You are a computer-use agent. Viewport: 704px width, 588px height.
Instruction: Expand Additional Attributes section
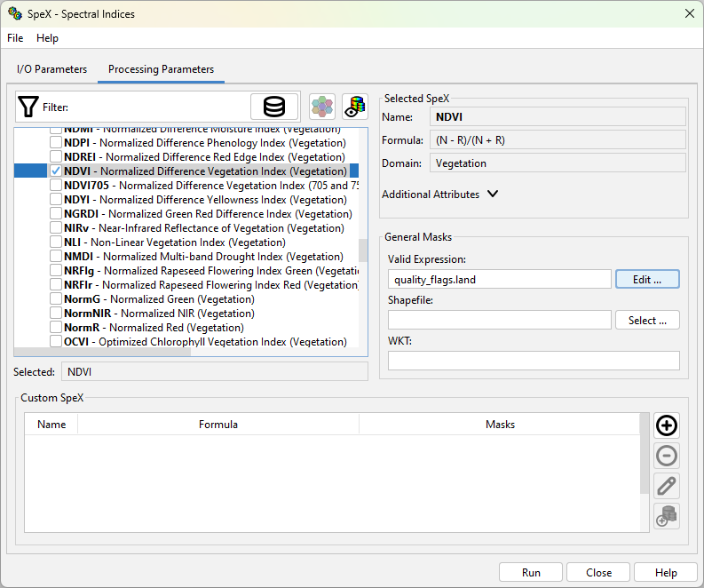pos(493,195)
